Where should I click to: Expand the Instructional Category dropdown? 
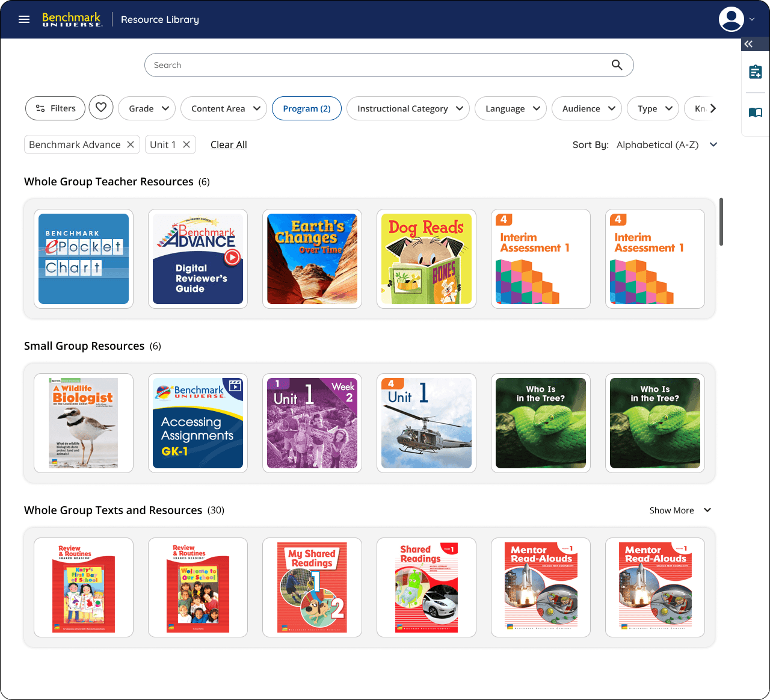point(408,108)
